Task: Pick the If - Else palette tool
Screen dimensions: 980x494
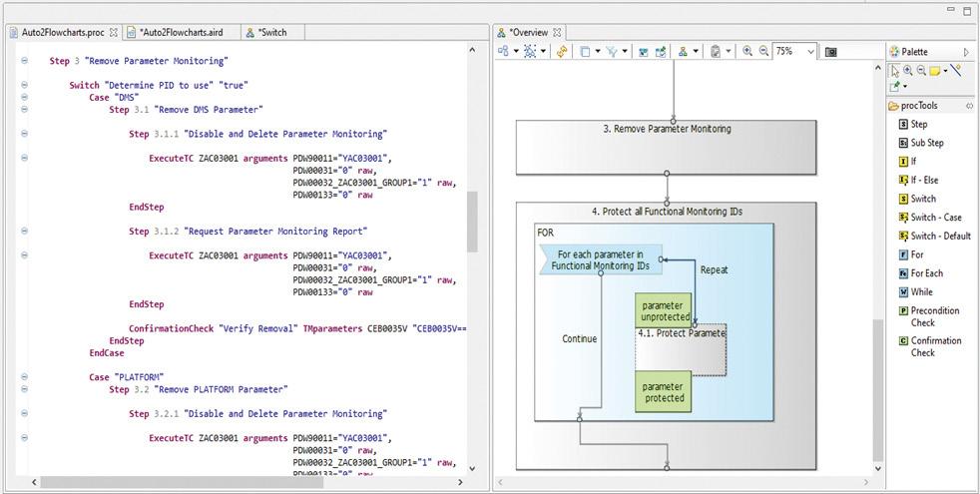Action: [923, 181]
